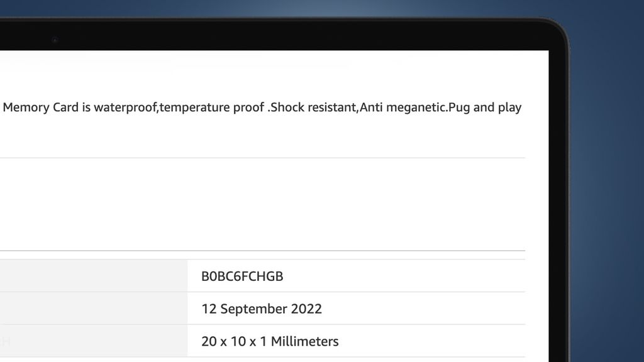The image size is (644, 362).
Task: Click the grey label cell beside B0BC6FCHGB
Action: coord(93,276)
